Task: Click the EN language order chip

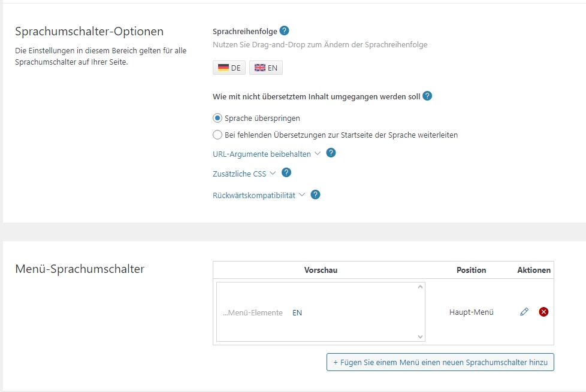Action: [265, 68]
